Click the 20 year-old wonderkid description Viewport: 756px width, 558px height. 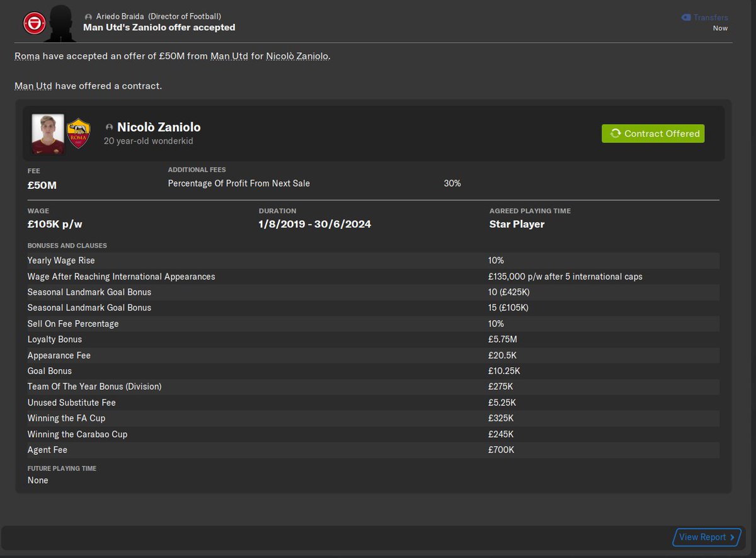[148, 142]
